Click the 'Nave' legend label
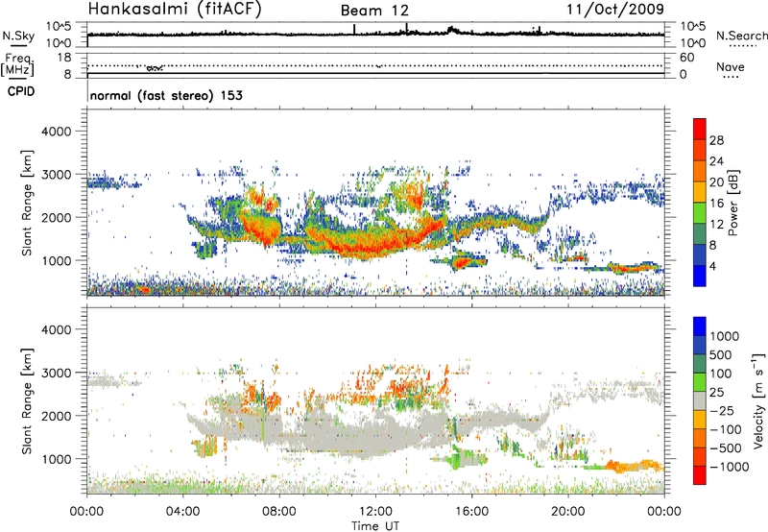Viewport: 768px width, 532px height. (x=731, y=66)
